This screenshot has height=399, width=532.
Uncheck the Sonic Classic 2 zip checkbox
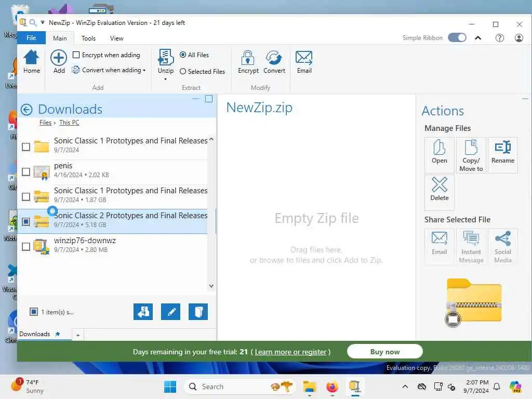(x=26, y=221)
